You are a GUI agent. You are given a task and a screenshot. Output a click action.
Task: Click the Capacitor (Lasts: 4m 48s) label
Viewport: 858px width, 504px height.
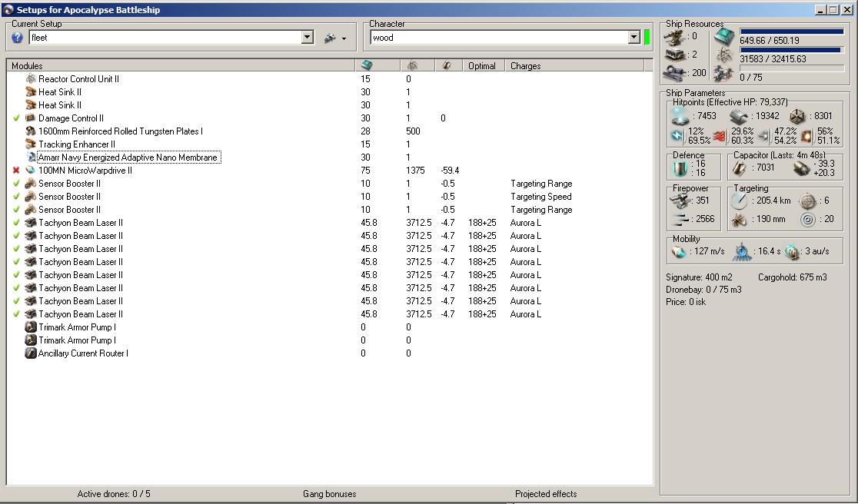(x=780, y=155)
